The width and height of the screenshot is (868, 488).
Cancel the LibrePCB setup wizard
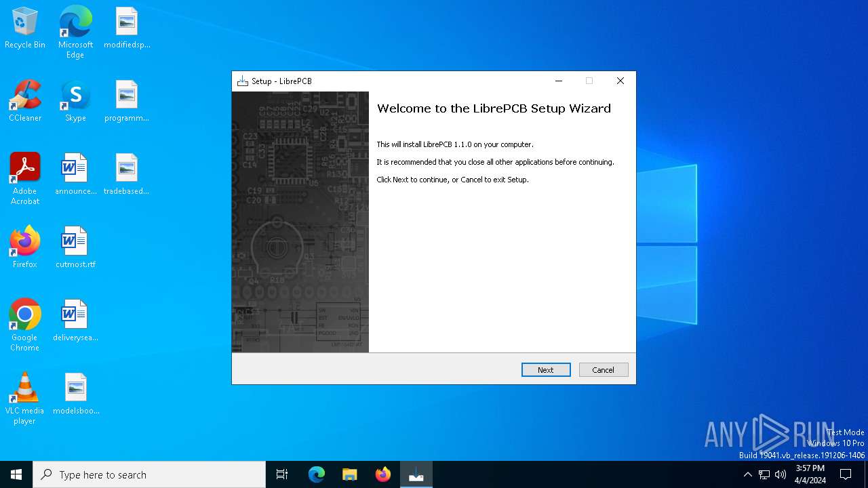[604, 369]
